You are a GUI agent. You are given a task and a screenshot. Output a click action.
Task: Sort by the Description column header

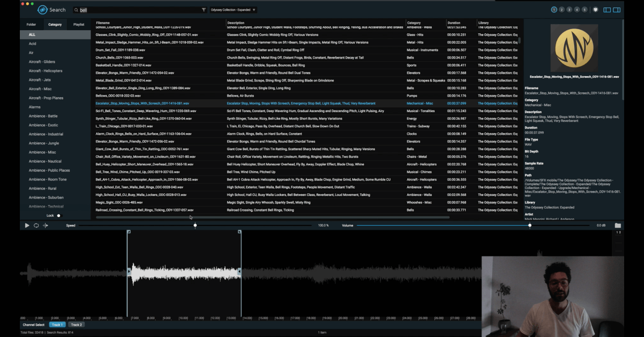pyautogui.click(x=236, y=23)
